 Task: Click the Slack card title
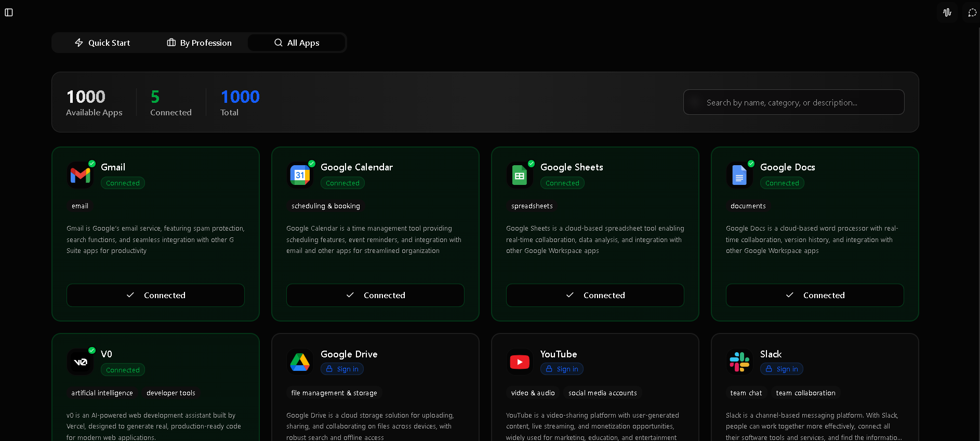tap(771, 354)
